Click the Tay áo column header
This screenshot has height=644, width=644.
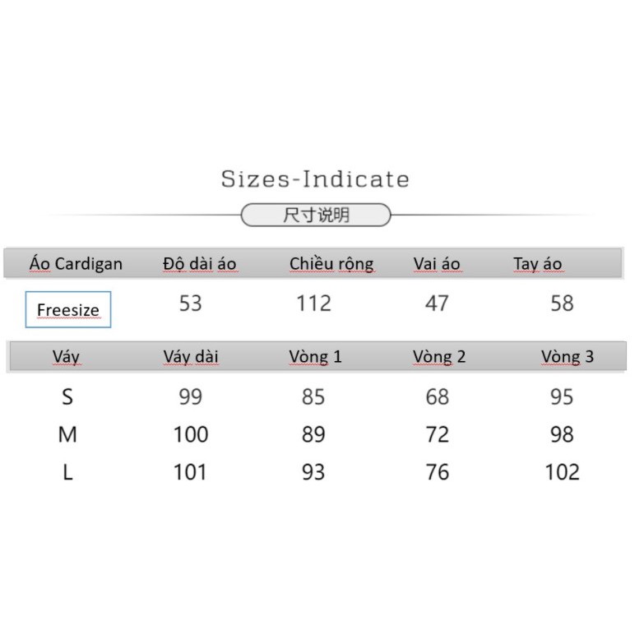(538, 264)
